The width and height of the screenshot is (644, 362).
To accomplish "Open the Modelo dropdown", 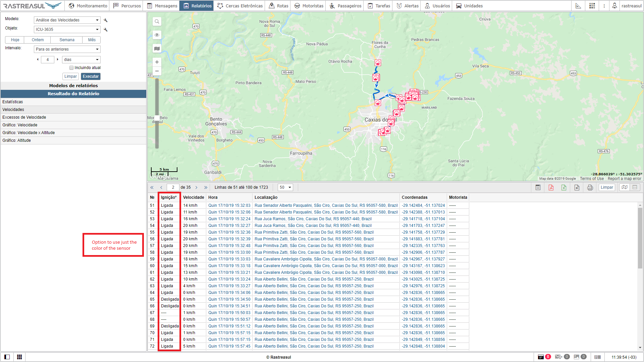I will 67,20.
